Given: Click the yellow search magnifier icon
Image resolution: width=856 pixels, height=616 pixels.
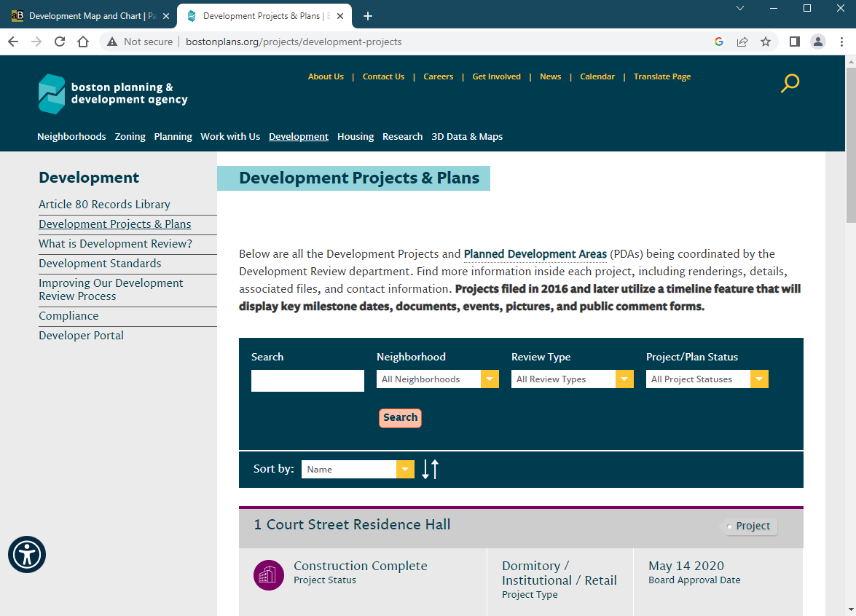Looking at the screenshot, I should tap(790, 83).
